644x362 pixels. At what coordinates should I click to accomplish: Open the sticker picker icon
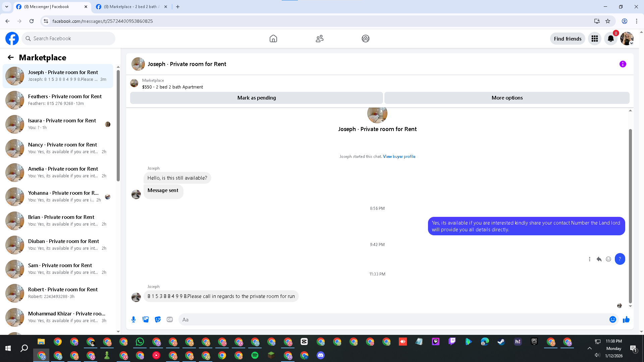tap(158, 319)
